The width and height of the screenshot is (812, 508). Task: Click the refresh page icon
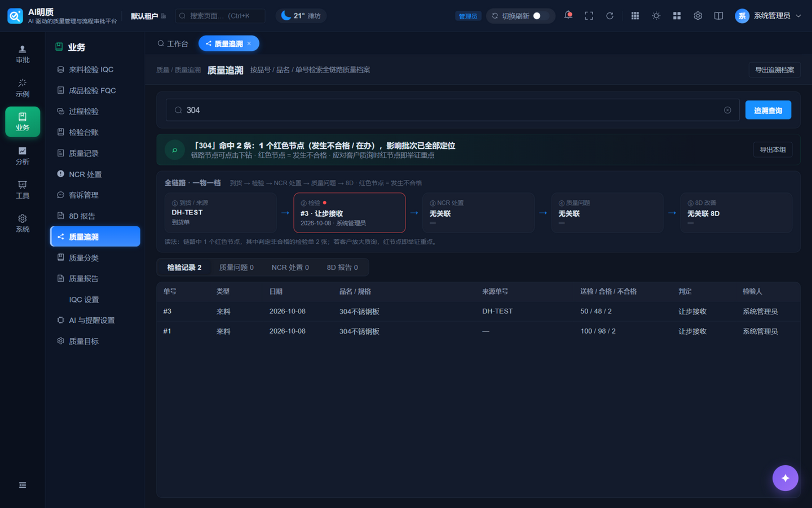pos(610,16)
